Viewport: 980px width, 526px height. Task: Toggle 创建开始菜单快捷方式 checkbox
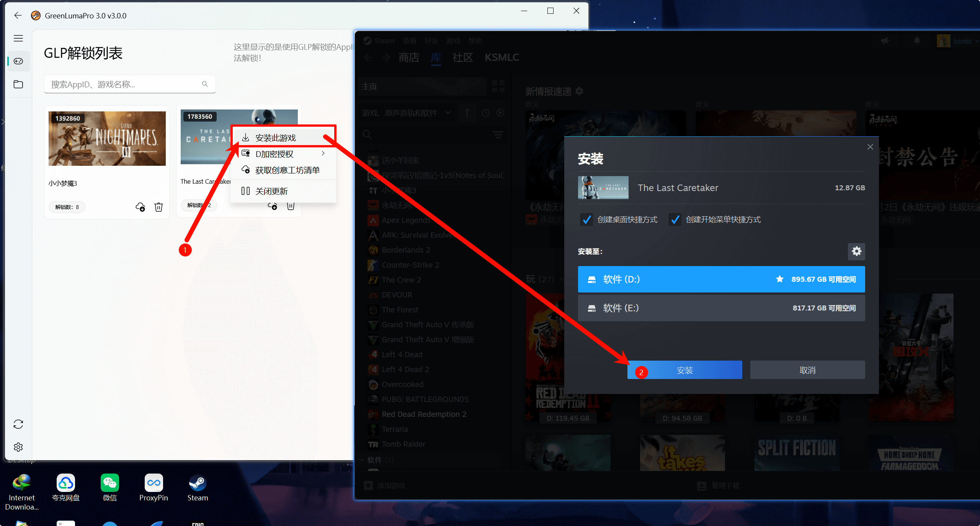tap(675, 220)
